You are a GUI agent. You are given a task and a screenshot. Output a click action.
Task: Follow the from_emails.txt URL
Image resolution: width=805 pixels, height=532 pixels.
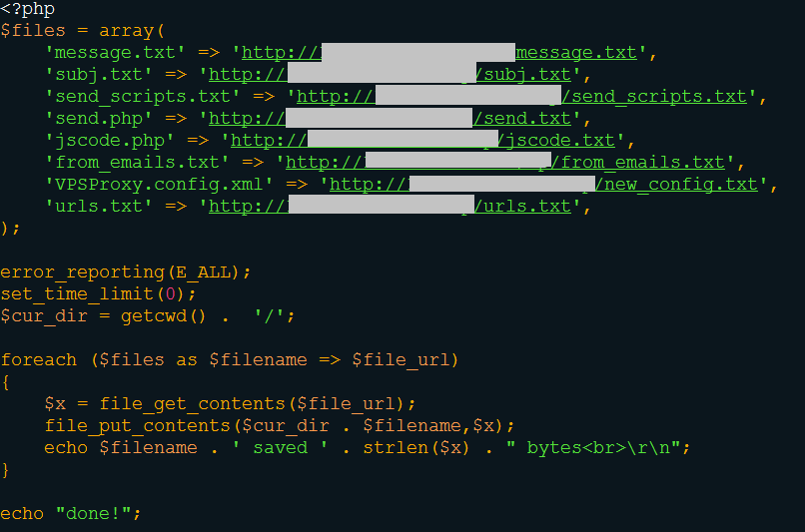[505, 163]
